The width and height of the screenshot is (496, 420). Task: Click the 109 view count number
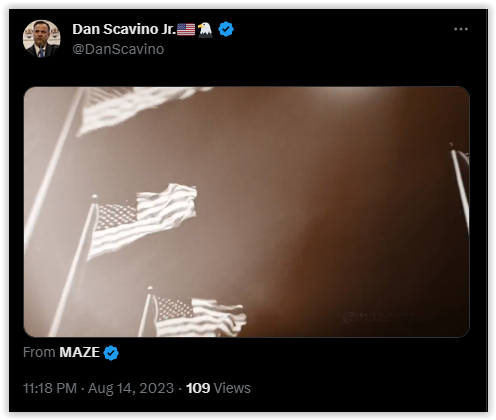tap(198, 388)
